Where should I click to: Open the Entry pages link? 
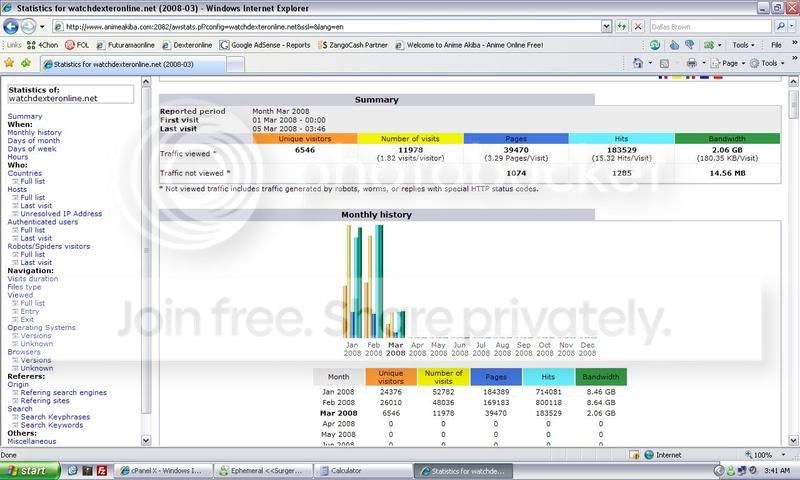tap(30, 311)
